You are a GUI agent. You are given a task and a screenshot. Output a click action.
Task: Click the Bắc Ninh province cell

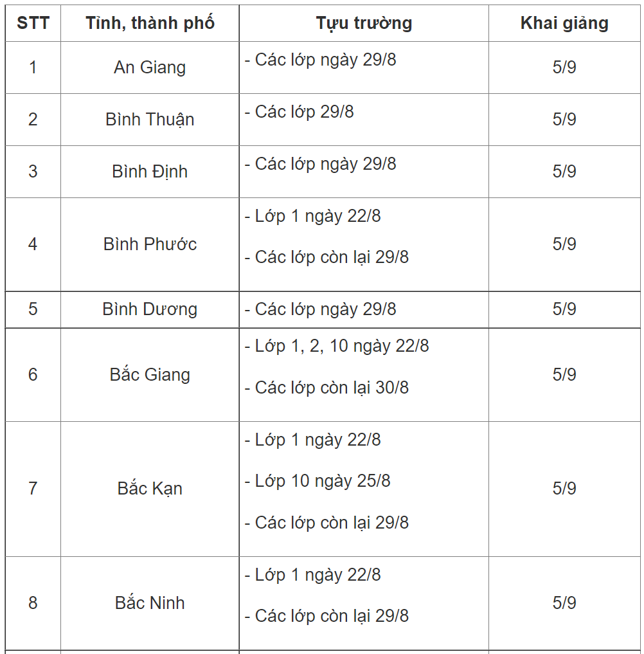tap(150, 603)
